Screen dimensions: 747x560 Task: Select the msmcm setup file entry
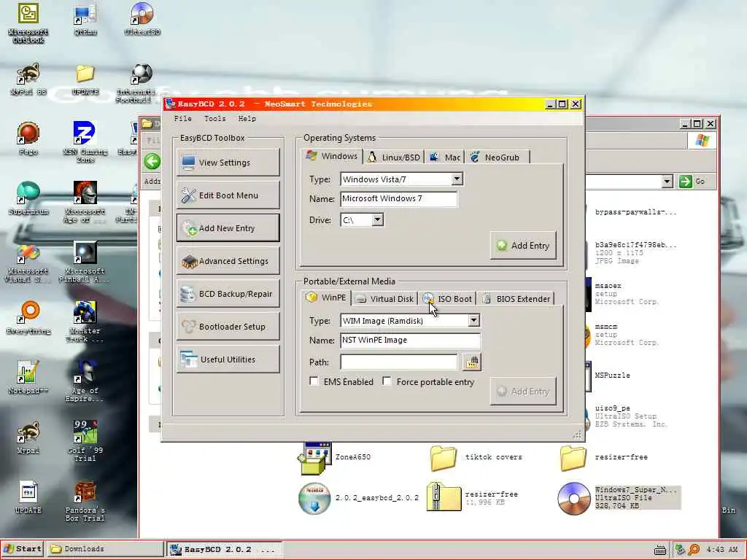[626, 334]
